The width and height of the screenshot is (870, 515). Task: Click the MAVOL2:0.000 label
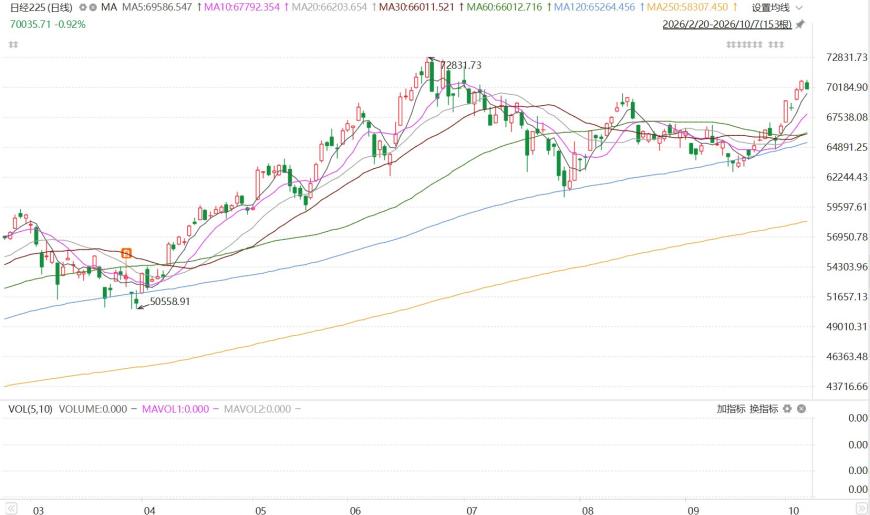pos(257,409)
